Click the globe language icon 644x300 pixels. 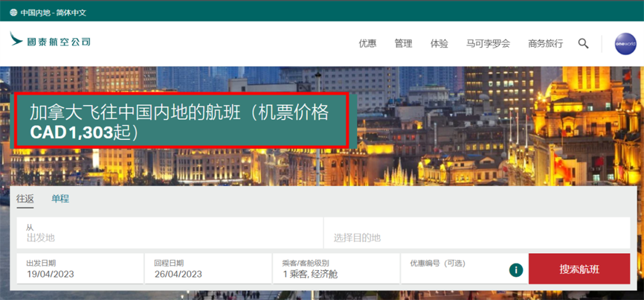click(x=13, y=13)
